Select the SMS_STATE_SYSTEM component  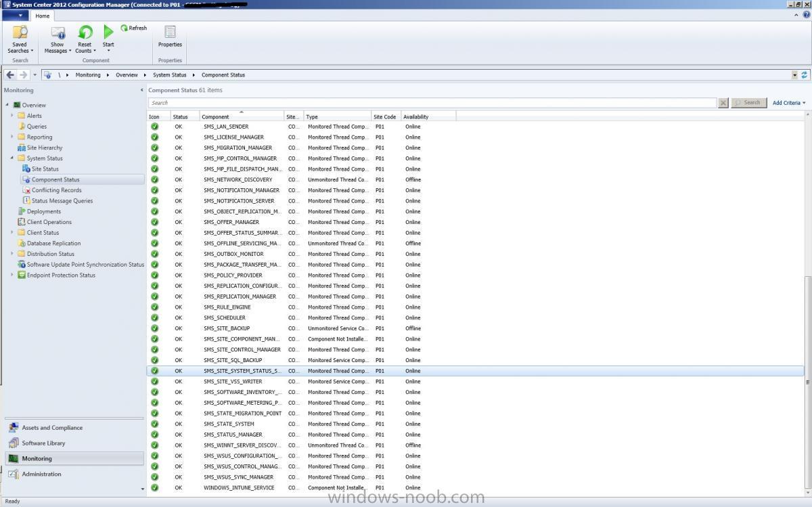(229, 424)
